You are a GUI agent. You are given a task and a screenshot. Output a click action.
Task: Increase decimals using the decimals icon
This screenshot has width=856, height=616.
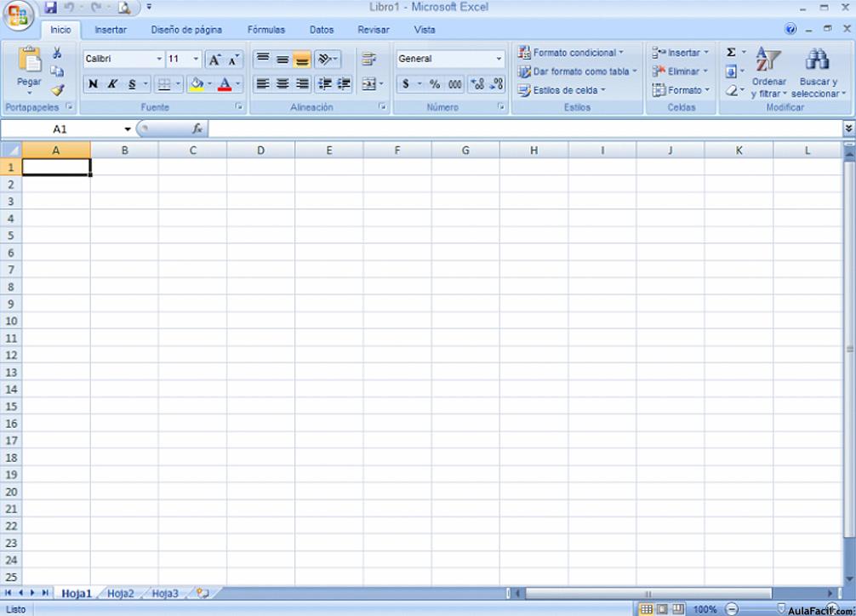pos(477,84)
